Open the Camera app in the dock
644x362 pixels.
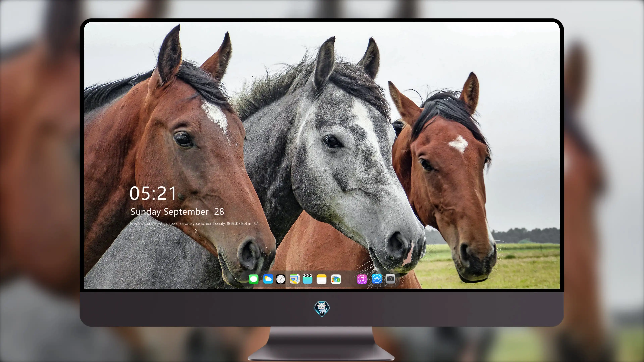coord(390,279)
